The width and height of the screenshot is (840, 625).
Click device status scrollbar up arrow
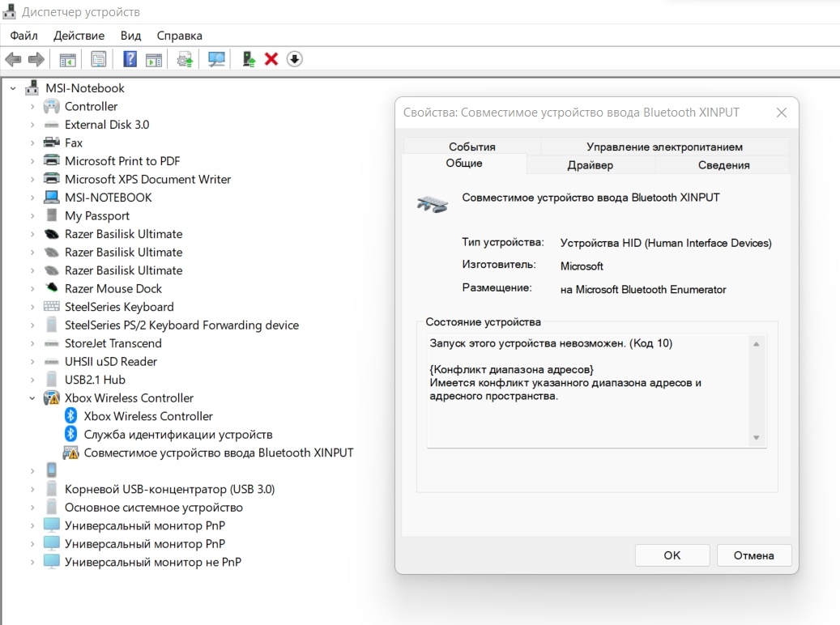(x=757, y=344)
